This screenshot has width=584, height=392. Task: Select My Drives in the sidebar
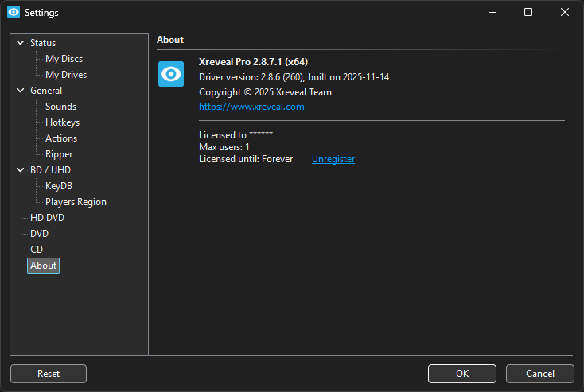(x=66, y=75)
